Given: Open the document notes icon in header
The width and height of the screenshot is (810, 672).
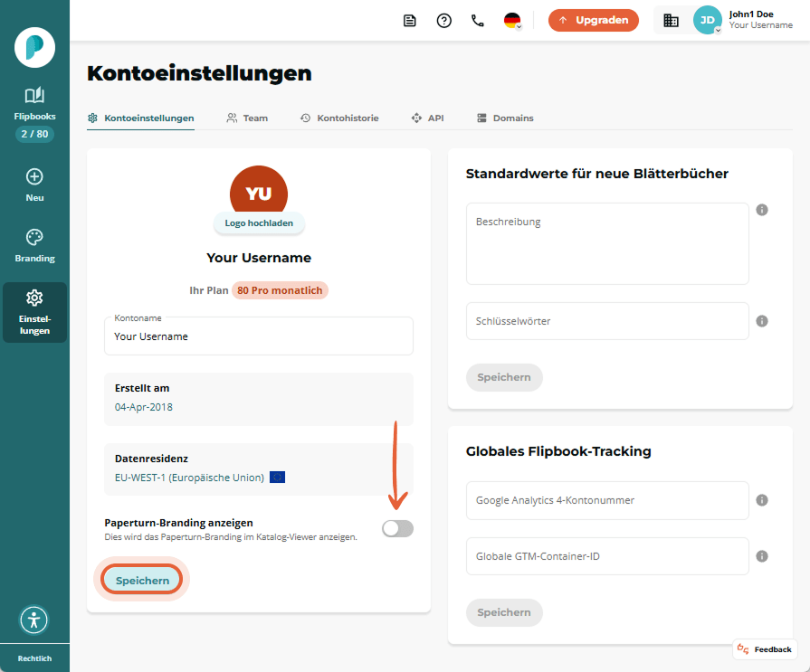Looking at the screenshot, I should (410, 21).
